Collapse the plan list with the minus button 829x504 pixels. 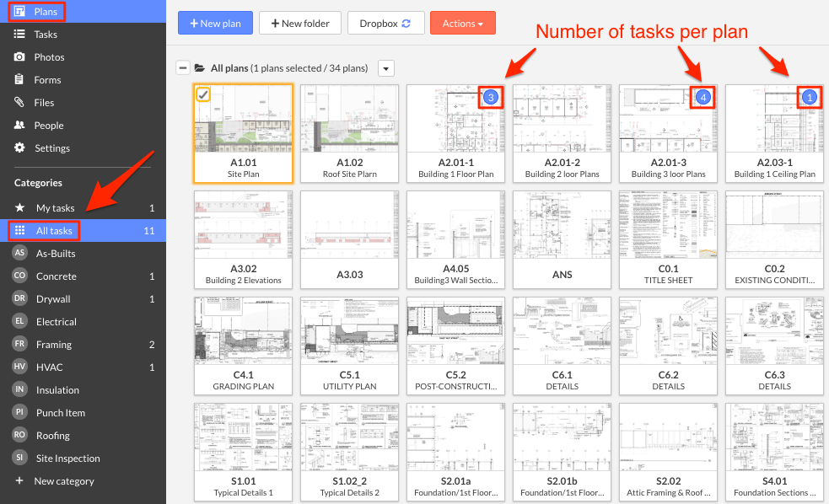(x=182, y=67)
